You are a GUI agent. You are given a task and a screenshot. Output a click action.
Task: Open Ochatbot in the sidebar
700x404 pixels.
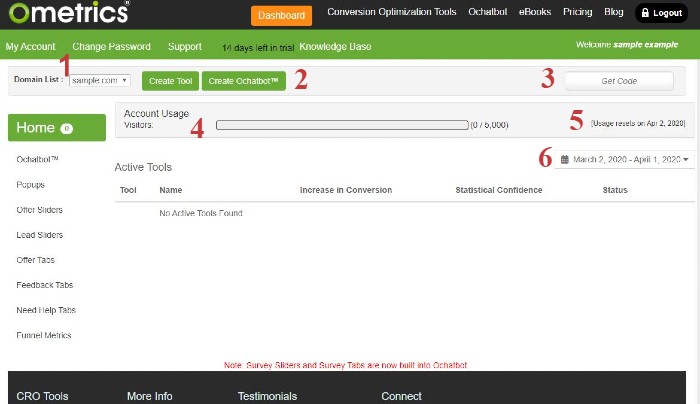click(x=38, y=159)
